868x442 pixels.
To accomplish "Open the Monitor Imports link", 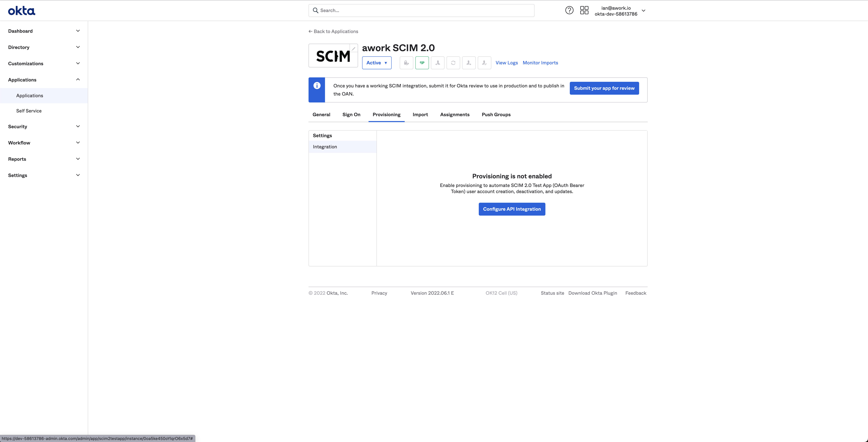I will [x=540, y=63].
